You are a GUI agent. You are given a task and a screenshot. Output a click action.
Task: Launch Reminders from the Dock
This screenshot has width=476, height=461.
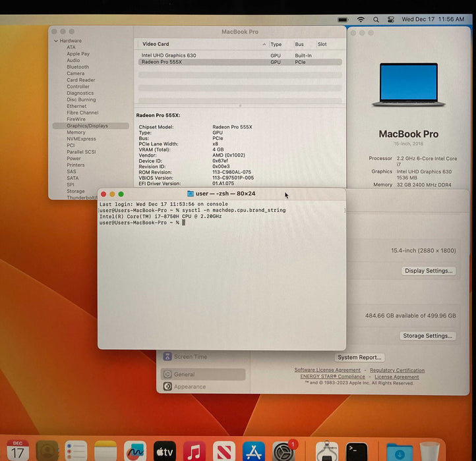[76, 451]
